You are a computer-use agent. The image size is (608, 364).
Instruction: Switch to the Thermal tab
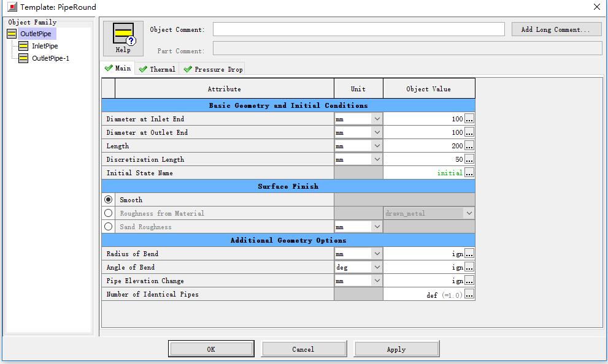coord(157,69)
